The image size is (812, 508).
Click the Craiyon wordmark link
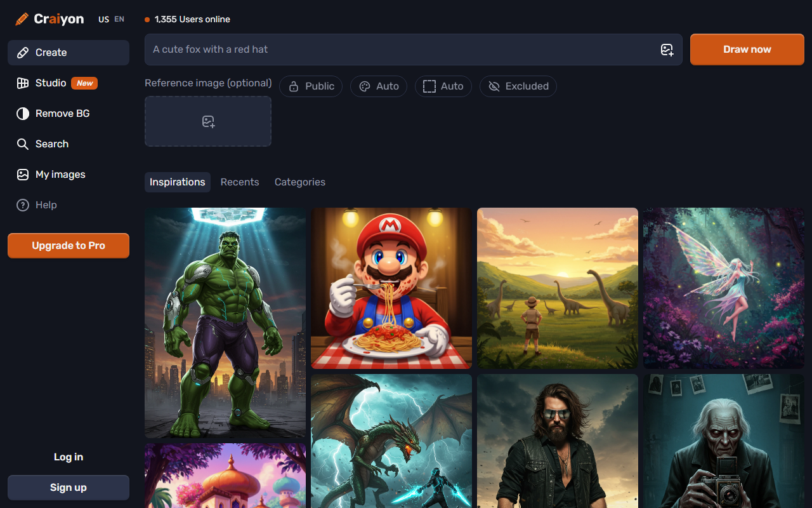coord(59,19)
